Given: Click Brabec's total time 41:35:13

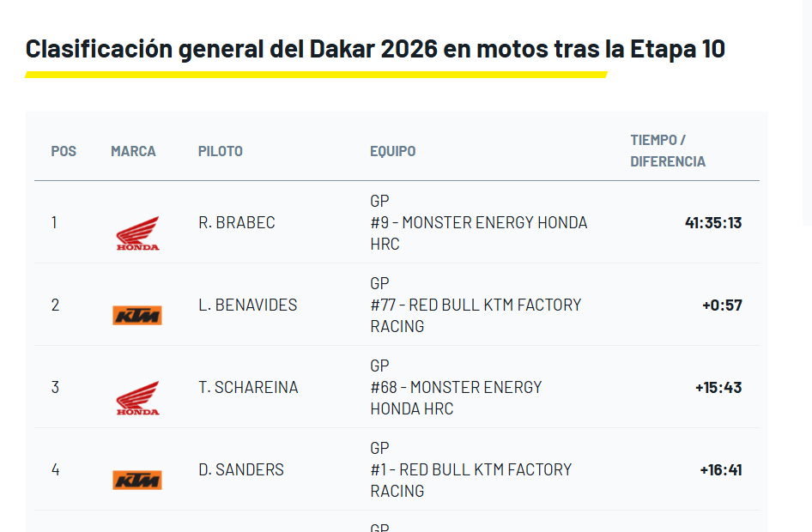Looking at the screenshot, I should coord(713,223).
